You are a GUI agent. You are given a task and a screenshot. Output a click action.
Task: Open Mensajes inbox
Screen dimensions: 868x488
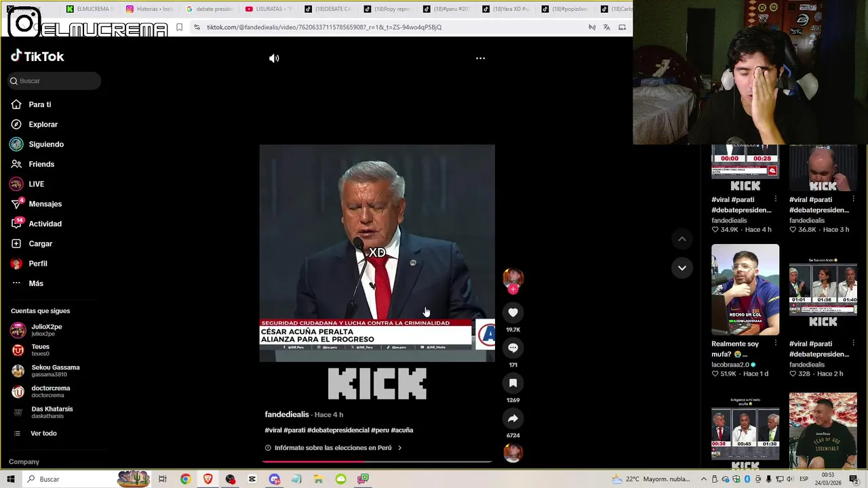45,204
